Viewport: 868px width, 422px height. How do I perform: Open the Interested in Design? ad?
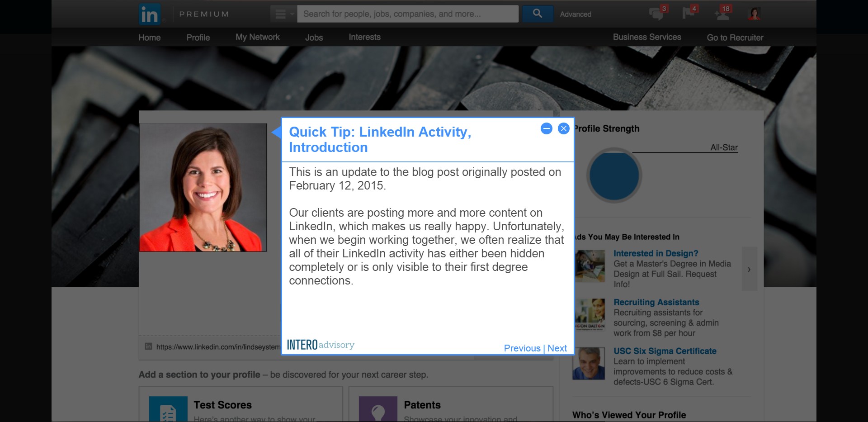coord(656,253)
